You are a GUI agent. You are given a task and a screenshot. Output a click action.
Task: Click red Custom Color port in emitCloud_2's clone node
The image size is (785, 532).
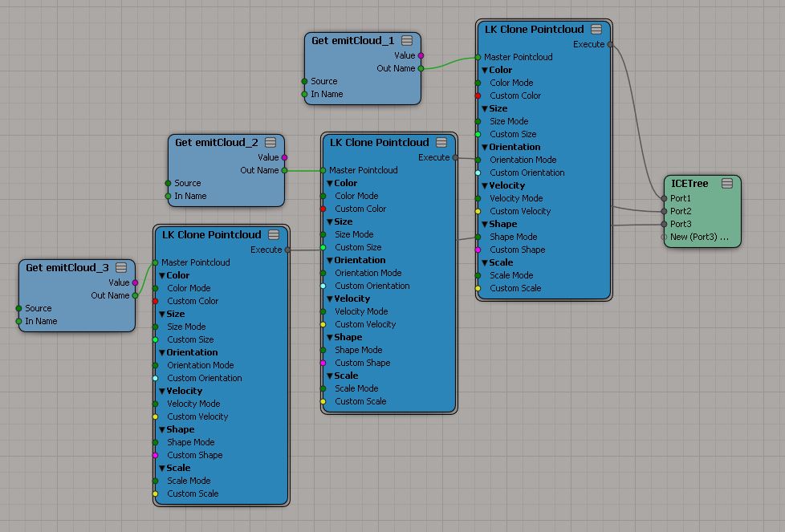click(x=323, y=209)
